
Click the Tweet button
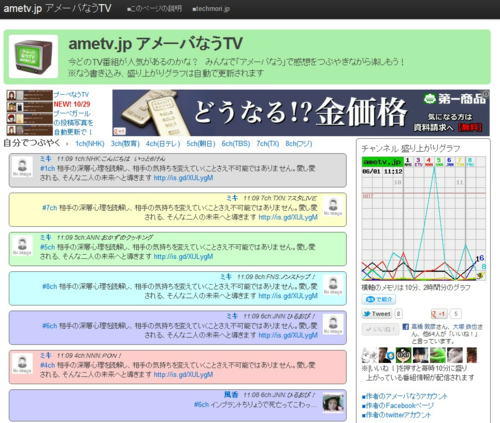pyautogui.click(x=376, y=314)
